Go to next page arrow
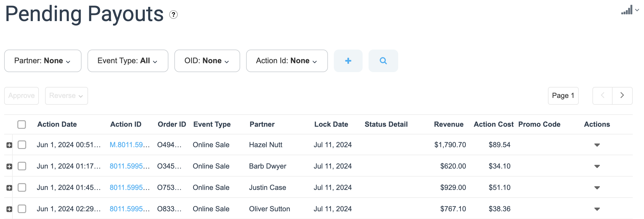 (622, 96)
